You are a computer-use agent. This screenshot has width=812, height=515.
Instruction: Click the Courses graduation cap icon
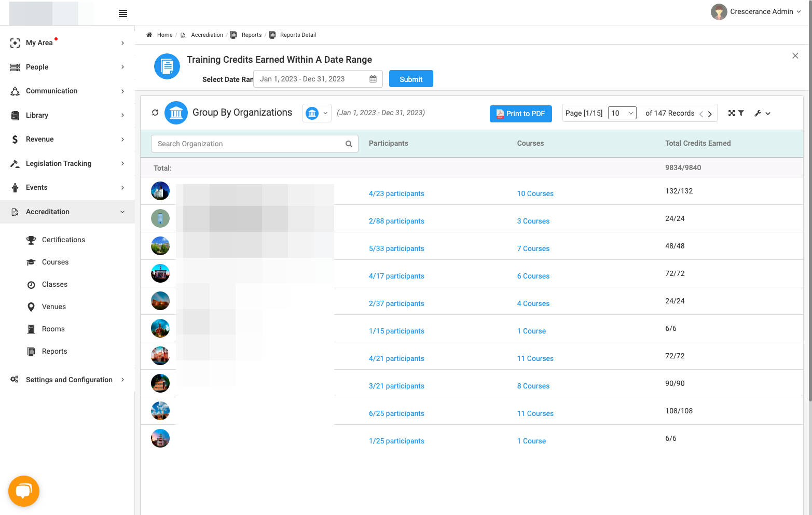tap(31, 262)
